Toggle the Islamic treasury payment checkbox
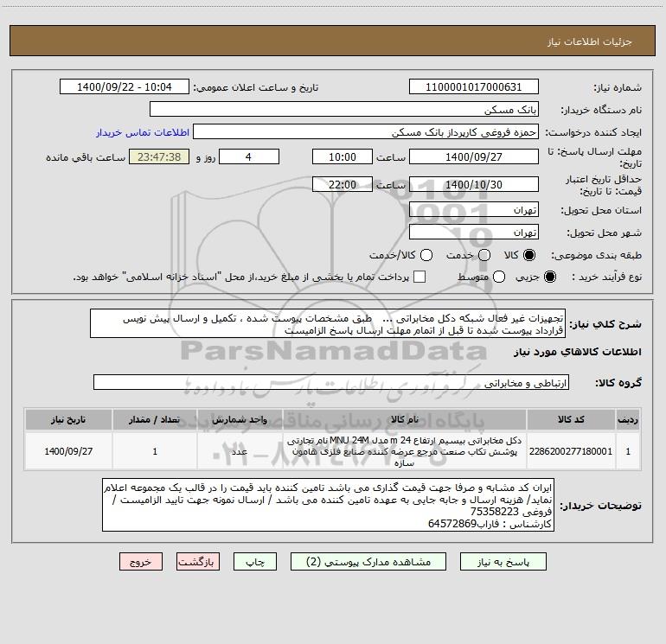Image resolution: width=666 pixels, height=644 pixels. (x=419, y=277)
